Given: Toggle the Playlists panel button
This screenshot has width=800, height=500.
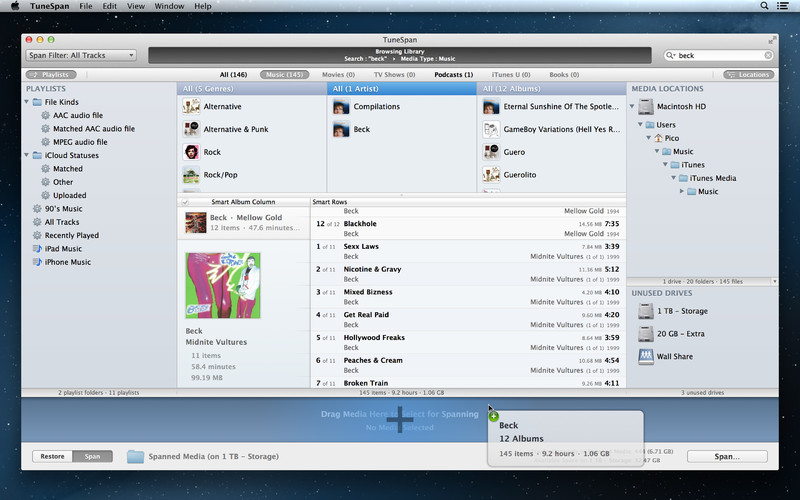Looking at the screenshot, I should click(51, 74).
